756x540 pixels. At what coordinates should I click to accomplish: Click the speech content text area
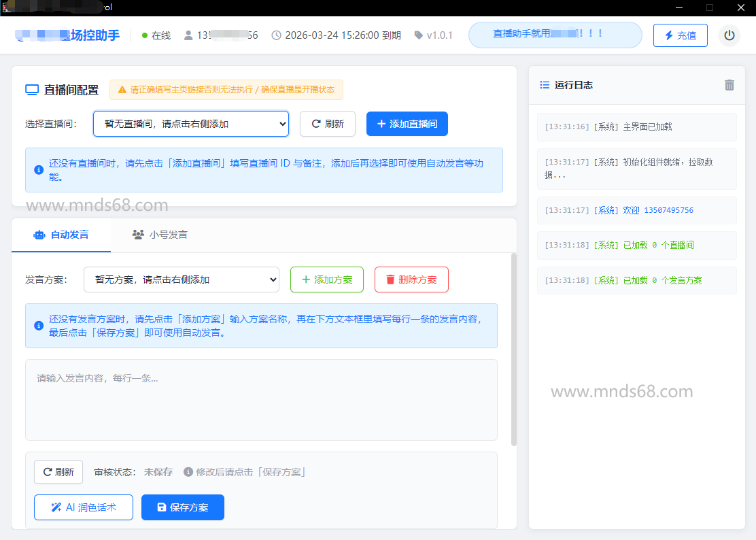261,400
